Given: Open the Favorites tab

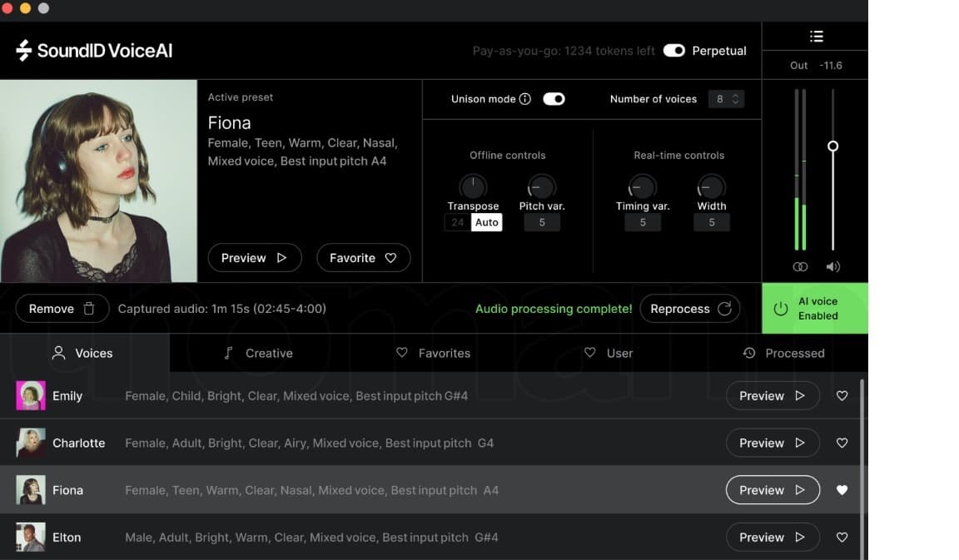Looking at the screenshot, I should (433, 353).
